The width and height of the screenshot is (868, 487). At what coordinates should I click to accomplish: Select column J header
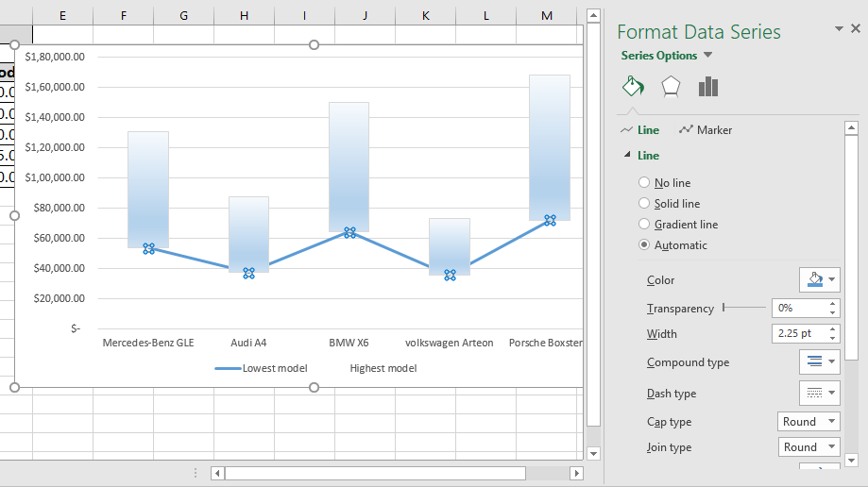tap(365, 15)
